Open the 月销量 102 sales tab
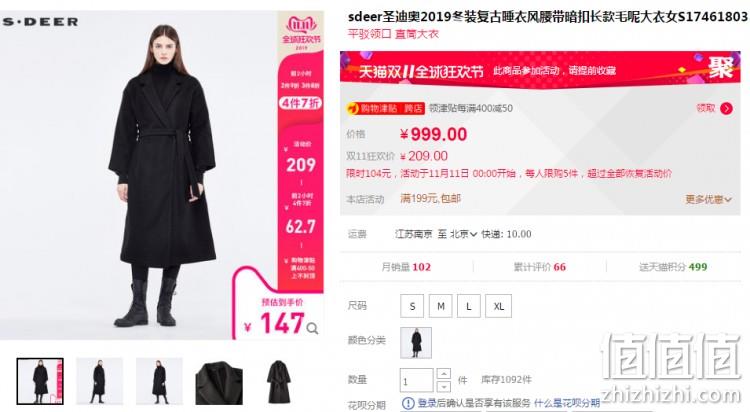The height and width of the screenshot is (412, 750). pos(406,267)
